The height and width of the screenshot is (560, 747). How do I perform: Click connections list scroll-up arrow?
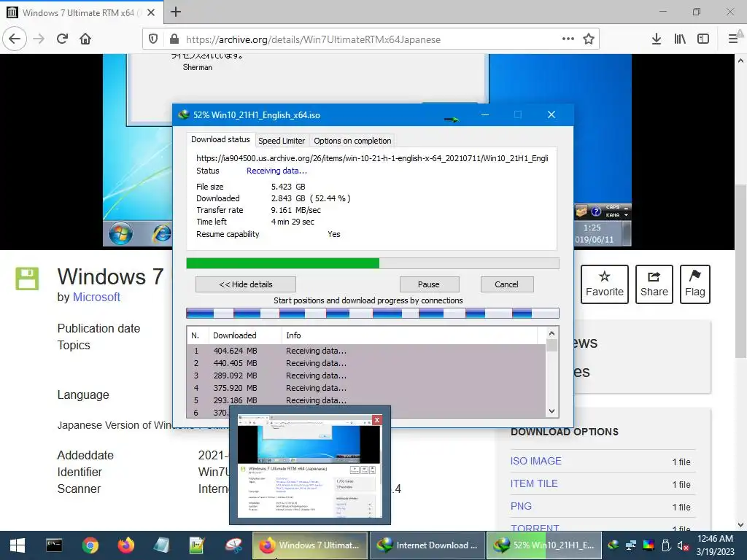click(551, 333)
